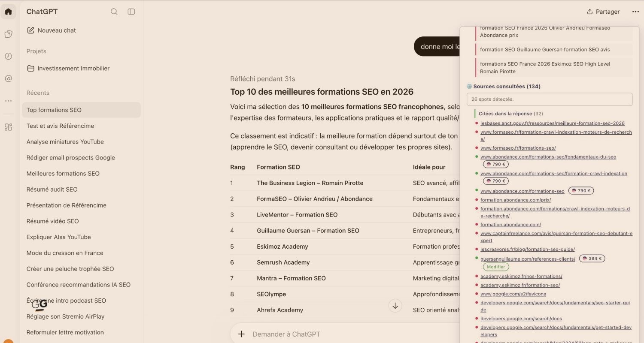Click the Partager share button
The image size is (644, 343).
point(603,12)
